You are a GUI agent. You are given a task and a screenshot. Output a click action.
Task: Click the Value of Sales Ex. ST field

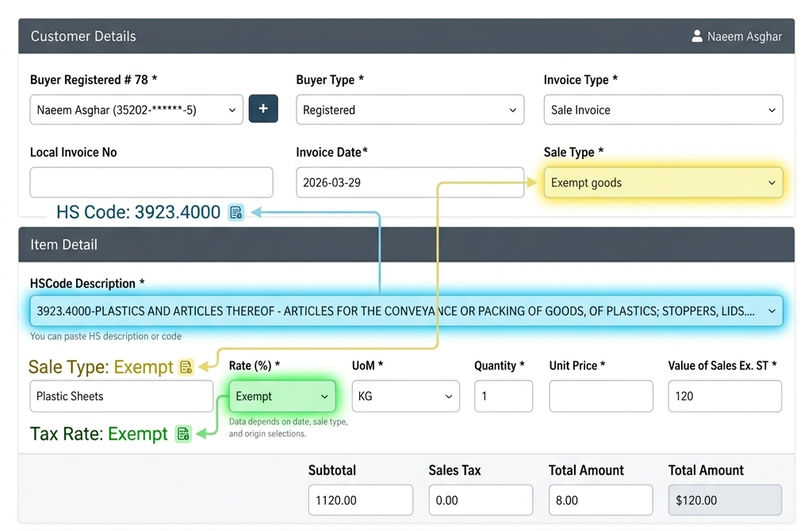pyautogui.click(x=725, y=396)
